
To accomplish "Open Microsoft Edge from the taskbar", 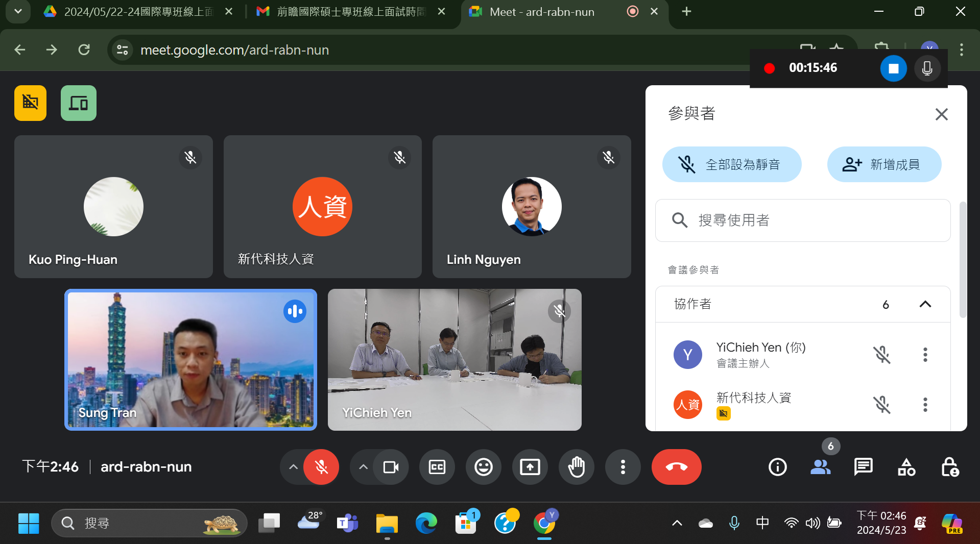I will tap(426, 523).
